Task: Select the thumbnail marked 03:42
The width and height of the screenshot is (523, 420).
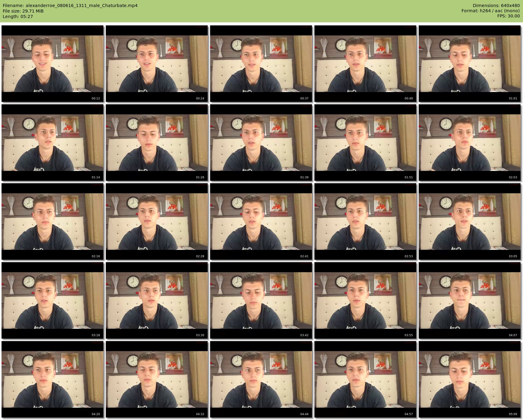Action: (261, 300)
